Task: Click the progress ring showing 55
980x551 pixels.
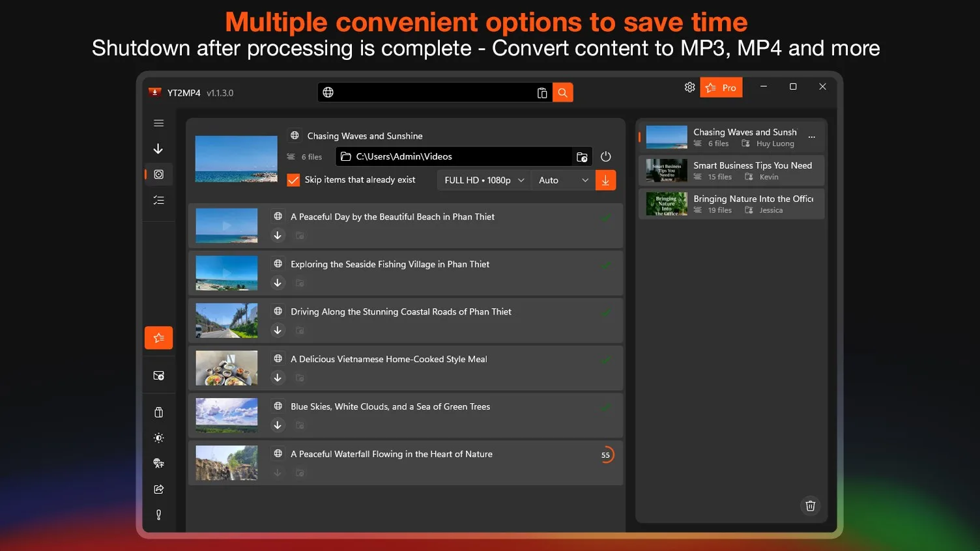Action: click(x=606, y=455)
